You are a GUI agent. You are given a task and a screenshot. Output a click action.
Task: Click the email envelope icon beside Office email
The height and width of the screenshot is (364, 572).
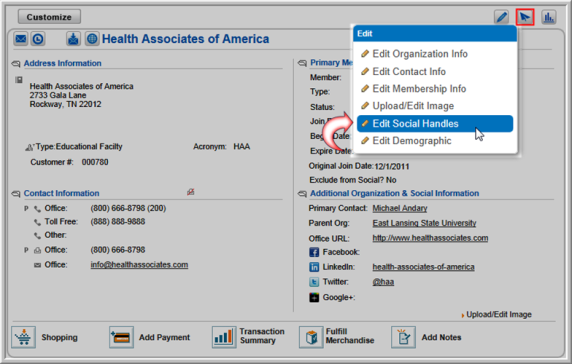click(x=37, y=265)
